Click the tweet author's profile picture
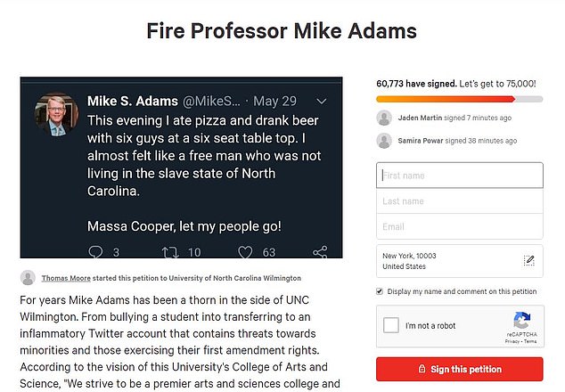Screen dimensions: 565x392 pyautogui.click(x=57, y=115)
